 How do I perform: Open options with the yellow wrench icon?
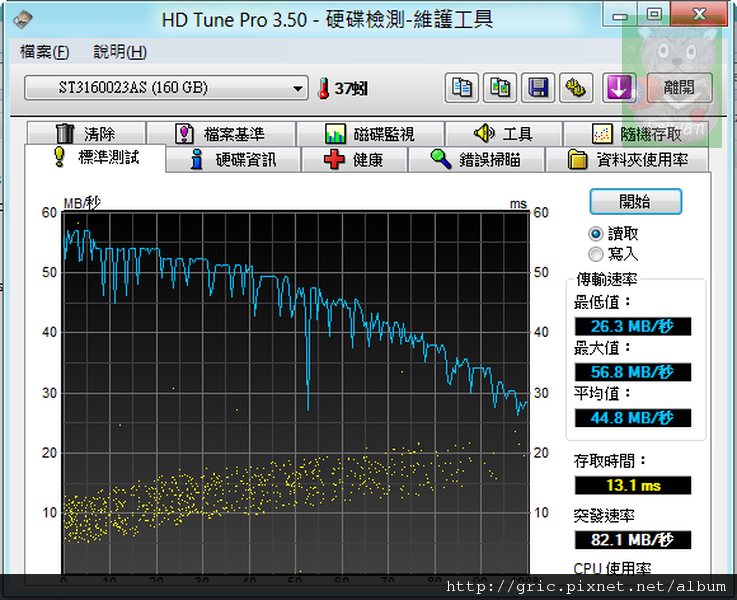[576, 88]
